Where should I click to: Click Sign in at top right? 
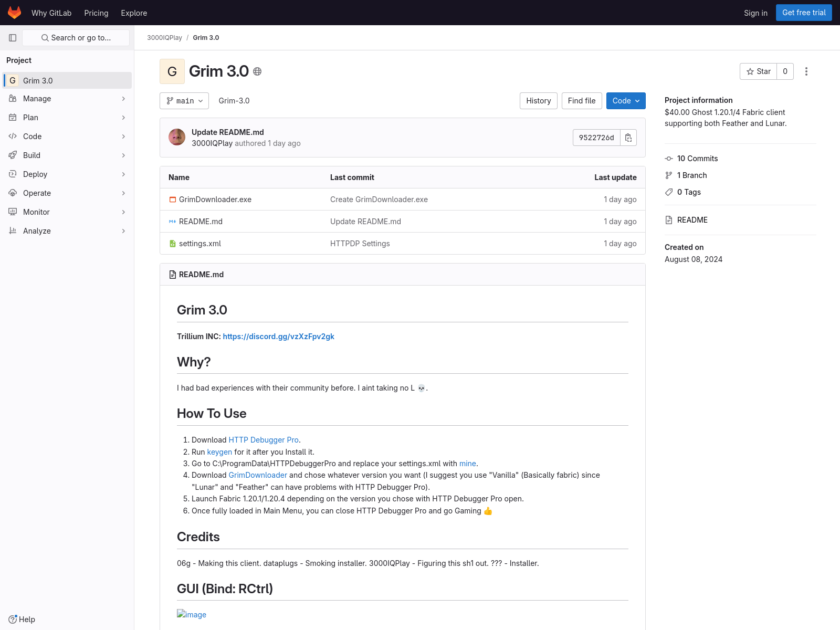[755, 13]
